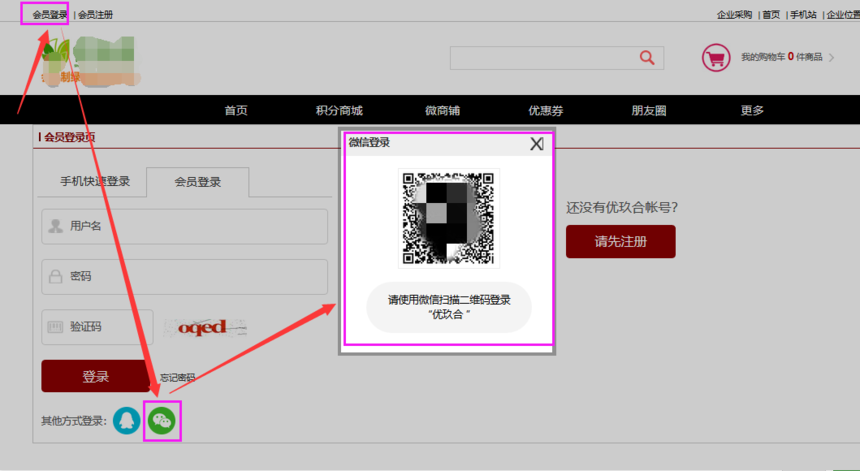Focus the 验证码 input field
Screen dimensions: 860x471
click(98, 327)
